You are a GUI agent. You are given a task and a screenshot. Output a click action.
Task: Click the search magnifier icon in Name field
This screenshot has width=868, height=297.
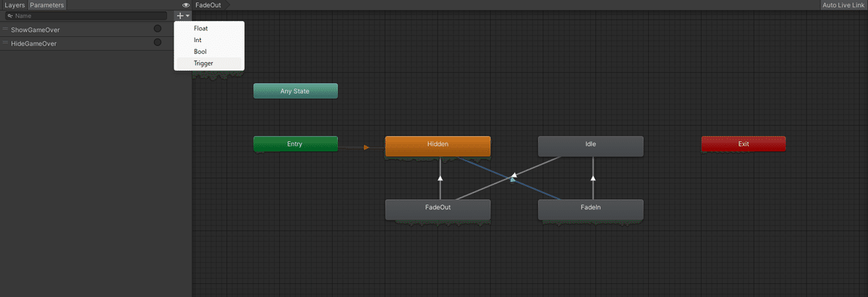tap(10, 15)
